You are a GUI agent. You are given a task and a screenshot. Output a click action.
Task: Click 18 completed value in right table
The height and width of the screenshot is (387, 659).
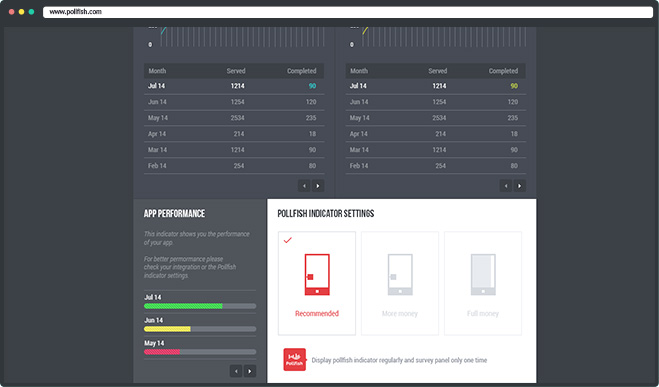click(514, 134)
